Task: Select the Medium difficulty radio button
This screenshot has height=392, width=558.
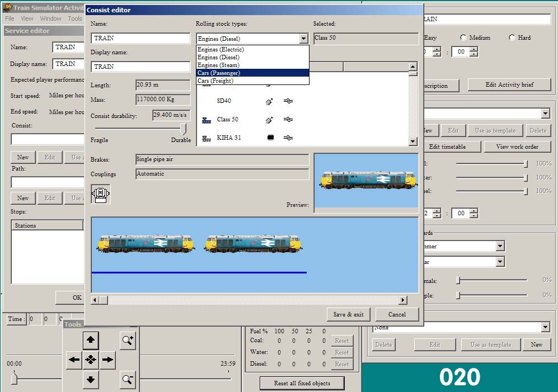Action: (463, 37)
